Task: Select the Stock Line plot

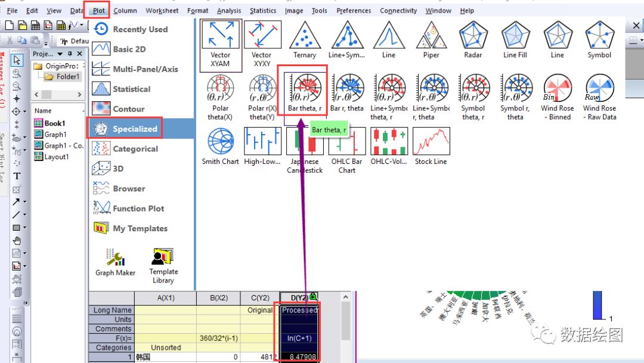Action: pos(431,147)
